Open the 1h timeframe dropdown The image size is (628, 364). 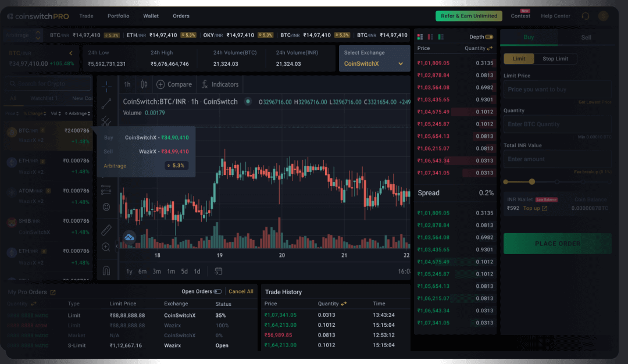pyautogui.click(x=127, y=84)
